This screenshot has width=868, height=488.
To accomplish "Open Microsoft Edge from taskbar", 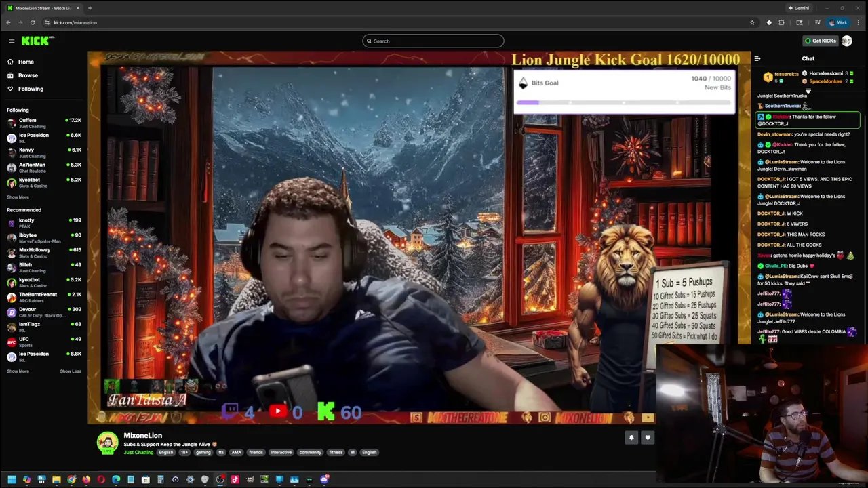I will 116,480.
